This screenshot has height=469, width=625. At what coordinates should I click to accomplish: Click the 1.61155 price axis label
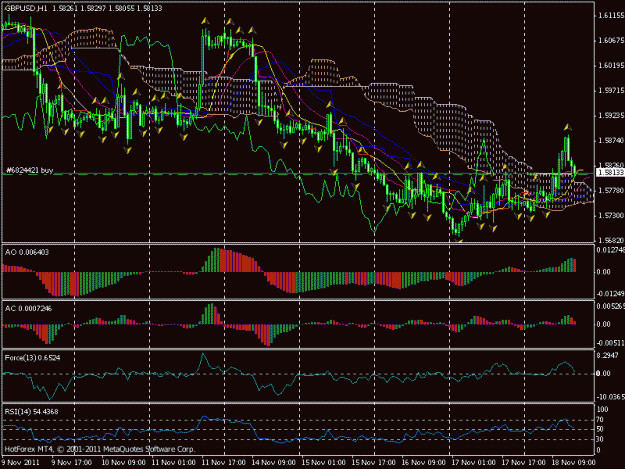pos(611,16)
